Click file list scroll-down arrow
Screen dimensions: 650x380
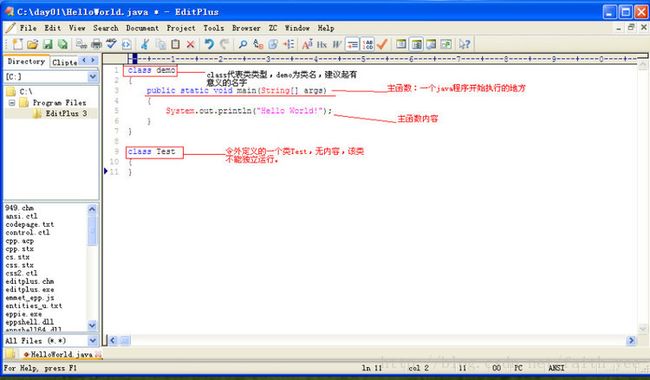pyautogui.click(x=92, y=325)
